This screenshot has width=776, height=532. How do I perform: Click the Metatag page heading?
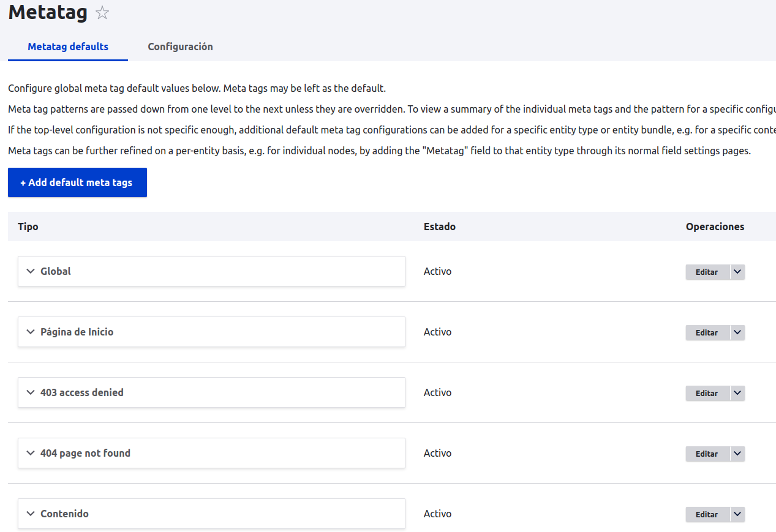pyautogui.click(x=48, y=12)
